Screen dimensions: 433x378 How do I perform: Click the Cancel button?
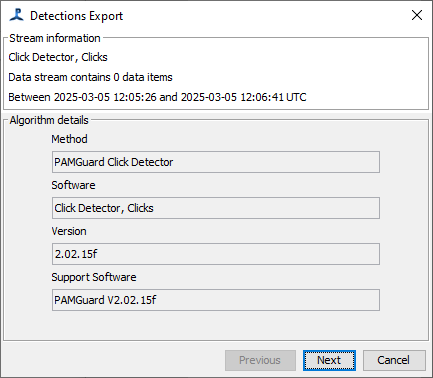(x=394, y=360)
